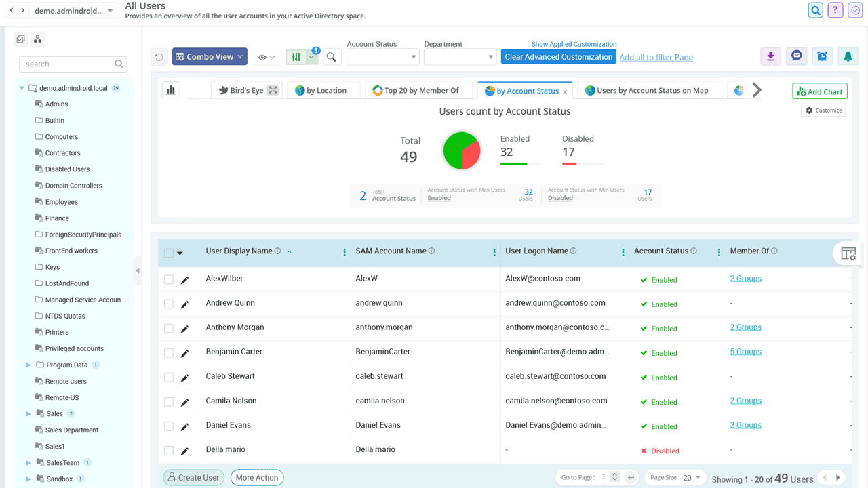Open the 5 Groups link for Benjamin Carter
Screen dimensions: 868x488
point(745,352)
